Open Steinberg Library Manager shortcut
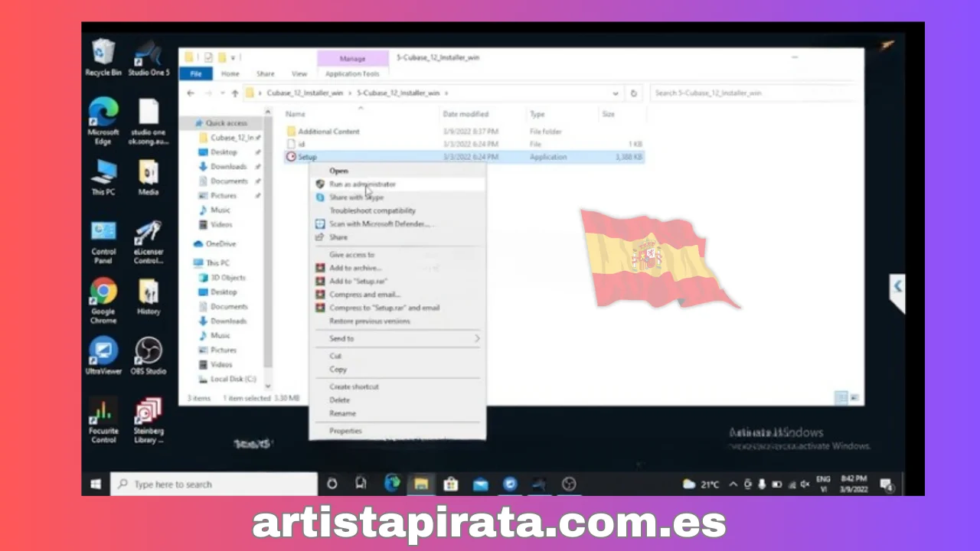980x551 pixels. point(148,421)
